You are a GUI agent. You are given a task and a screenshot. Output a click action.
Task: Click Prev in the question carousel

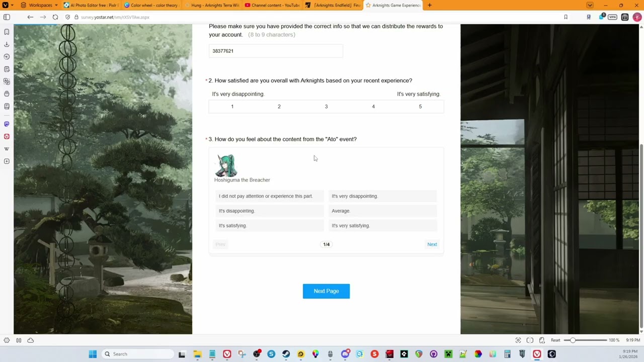coord(220,244)
